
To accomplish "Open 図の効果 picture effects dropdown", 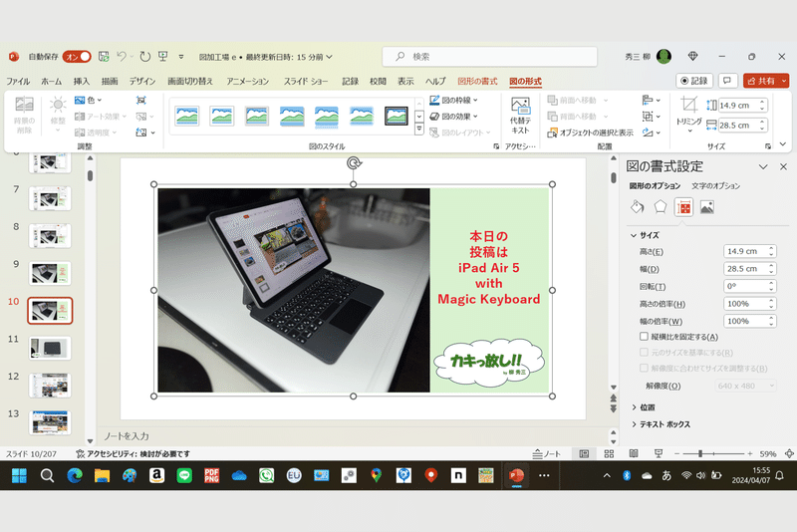I will point(453,117).
